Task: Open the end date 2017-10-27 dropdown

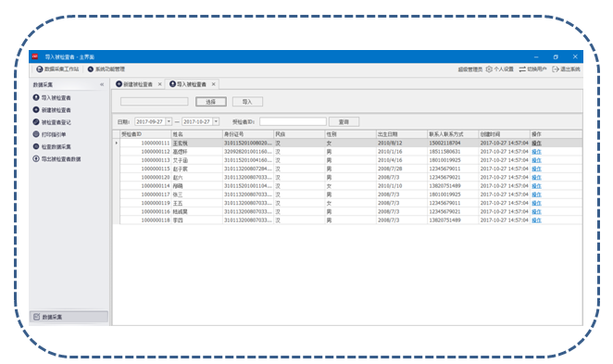Action: point(216,121)
